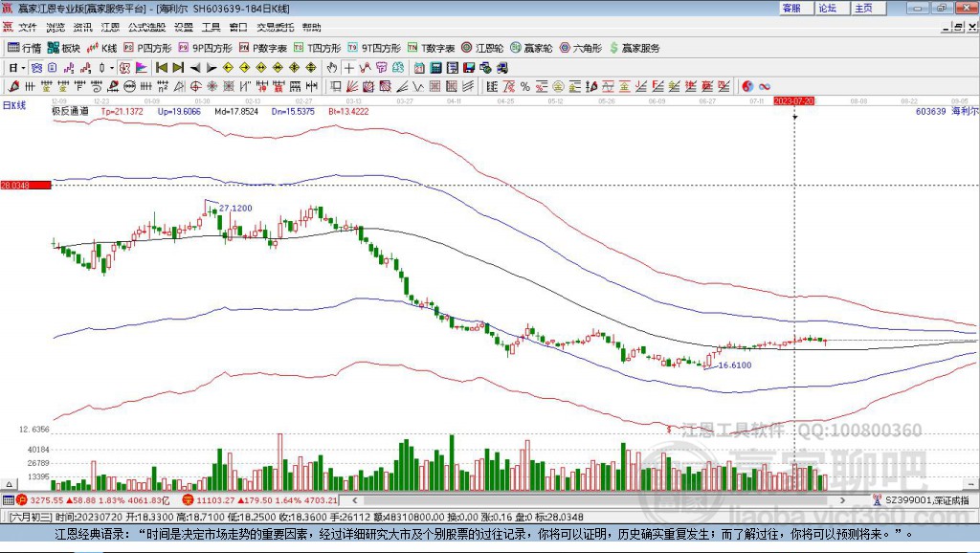This screenshot has width=980, height=553.
Task: Open the 公式选股 menu
Action: pos(146,27)
